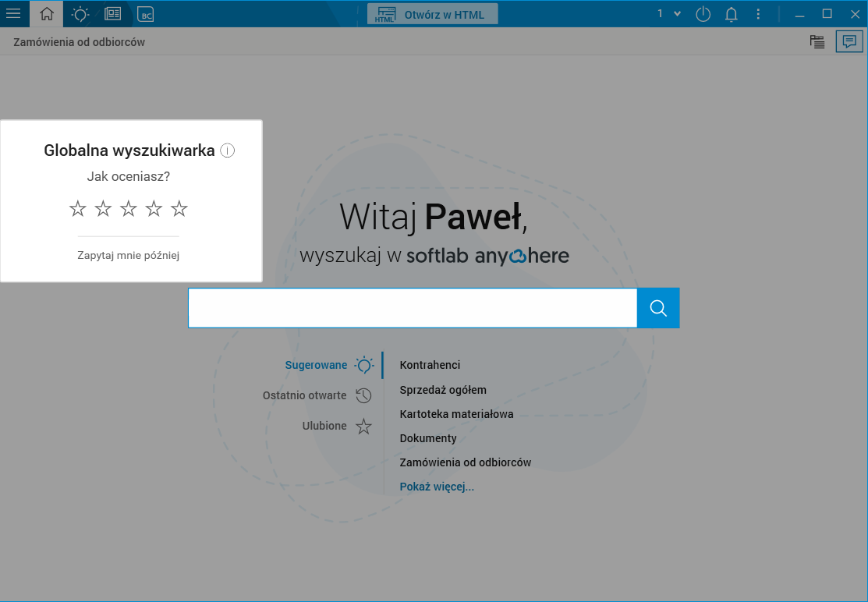Select the Ulubione tab
The height and width of the screenshot is (602, 868).
(x=324, y=426)
